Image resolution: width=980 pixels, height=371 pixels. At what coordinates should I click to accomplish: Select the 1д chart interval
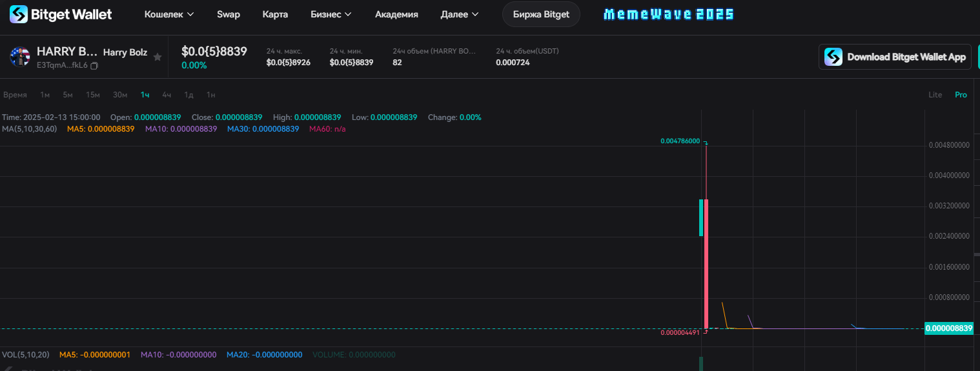coord(189,95)
